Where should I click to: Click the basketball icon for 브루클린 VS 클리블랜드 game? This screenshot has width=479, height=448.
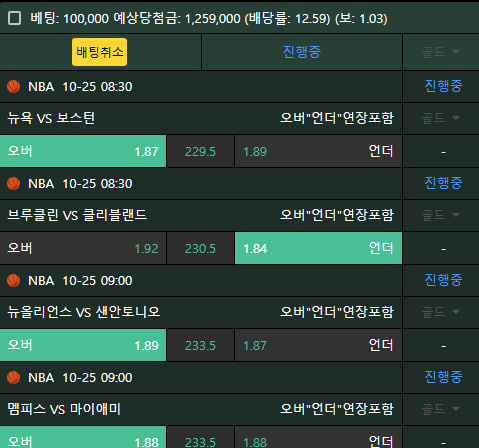pyautogui.click(x=13, y=184)
